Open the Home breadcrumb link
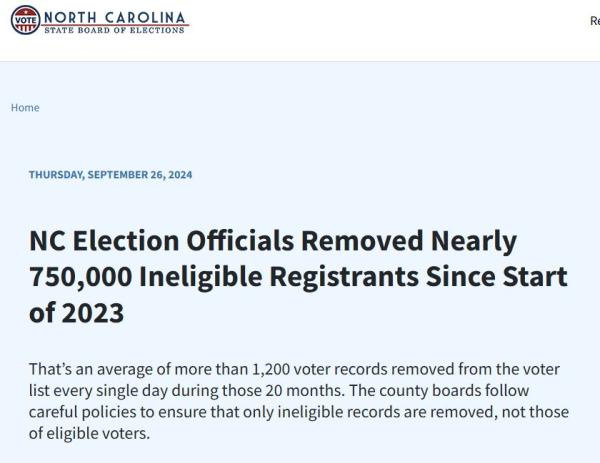This screenshot has height=463, width=600. (x=25, y=108)
